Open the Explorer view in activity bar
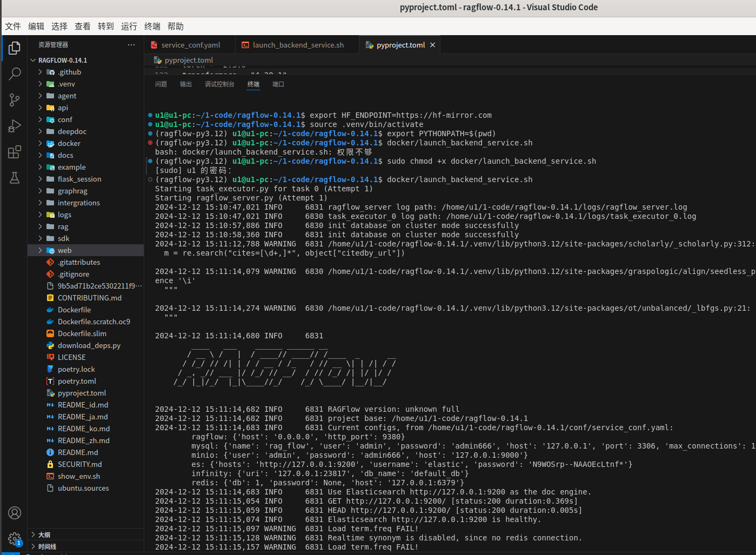The image size is (756, 555). pos(15,48)
